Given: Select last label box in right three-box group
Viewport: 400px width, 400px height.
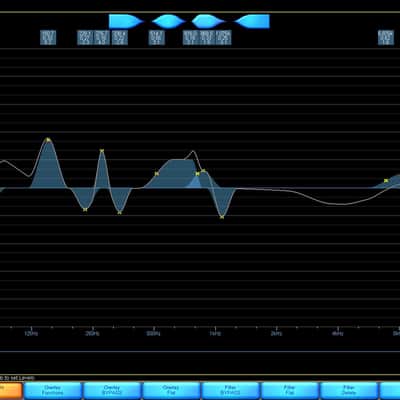Looking at the screenshot, I should click(223, 37).
